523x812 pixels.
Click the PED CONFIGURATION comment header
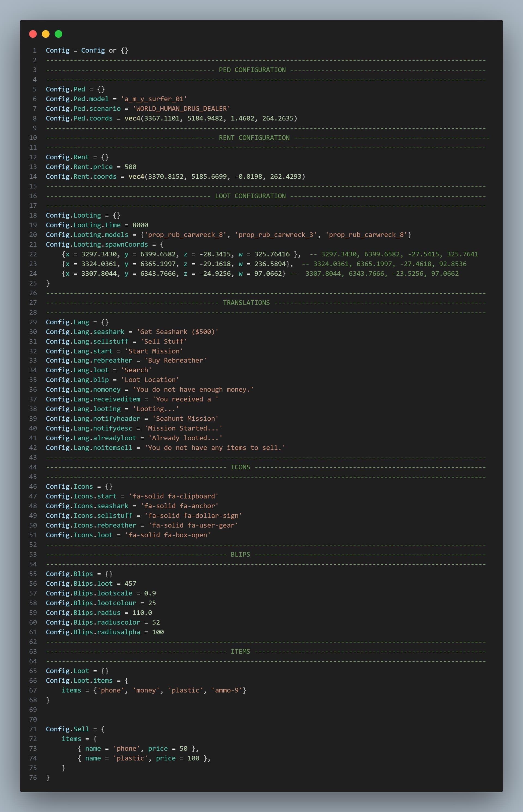(x=252, y=70)
